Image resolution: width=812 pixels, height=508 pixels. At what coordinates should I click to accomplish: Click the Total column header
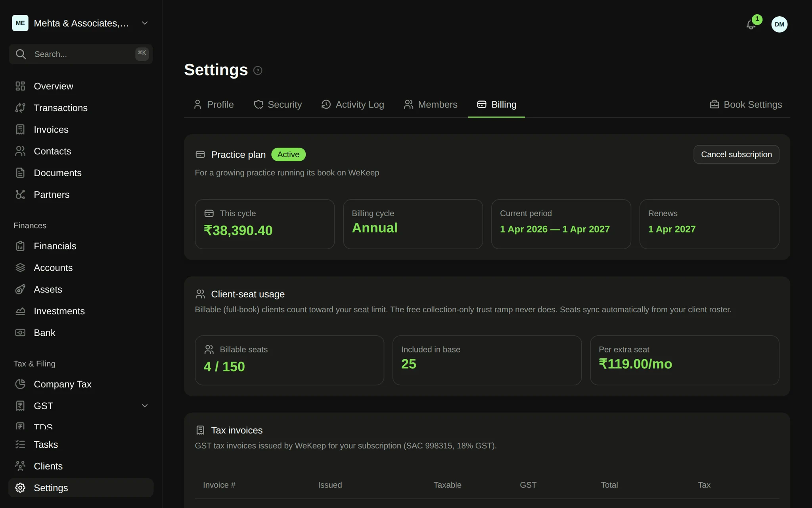pos(609,485)
